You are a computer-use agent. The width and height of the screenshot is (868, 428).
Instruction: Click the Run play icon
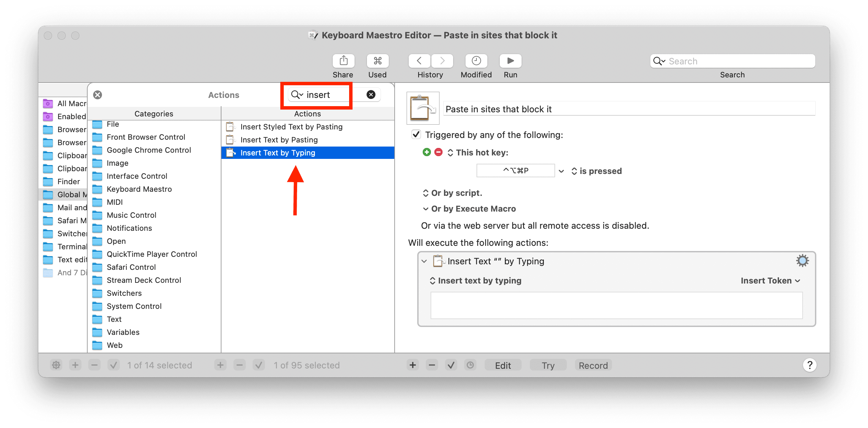(x=510, y=61)
